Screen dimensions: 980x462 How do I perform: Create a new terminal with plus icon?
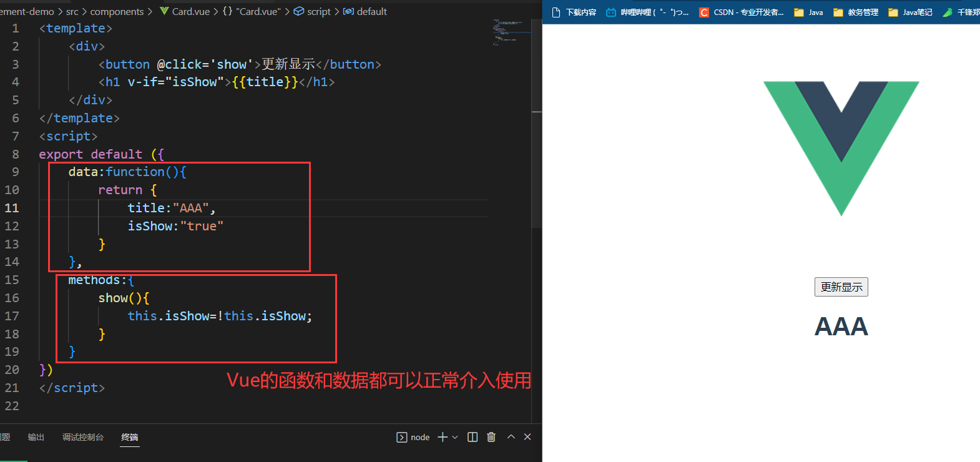pos(443,437)
